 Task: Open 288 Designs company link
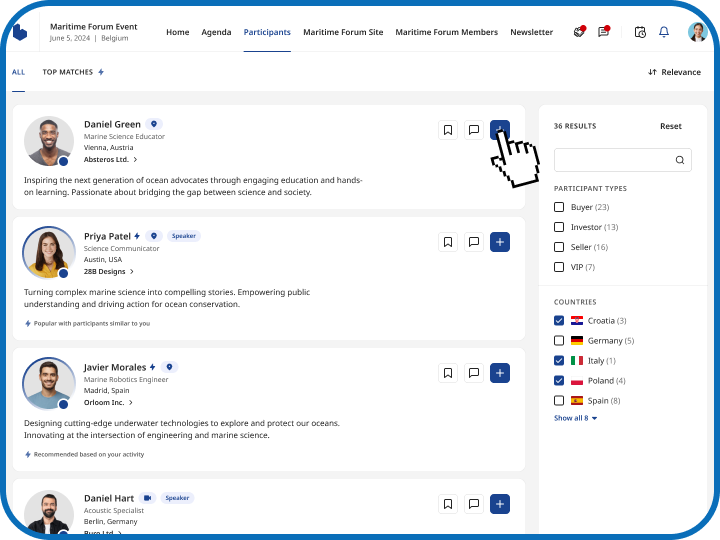(x=108, y=271)
